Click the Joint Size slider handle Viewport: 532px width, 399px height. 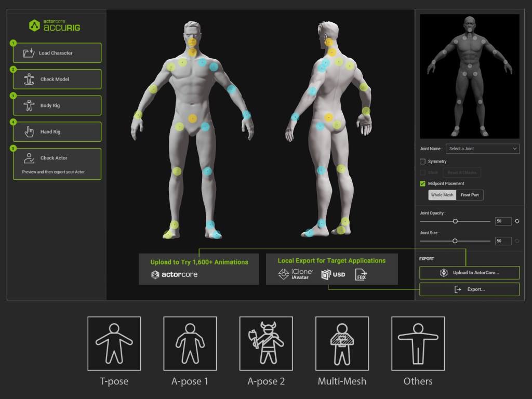pos(455,241)
